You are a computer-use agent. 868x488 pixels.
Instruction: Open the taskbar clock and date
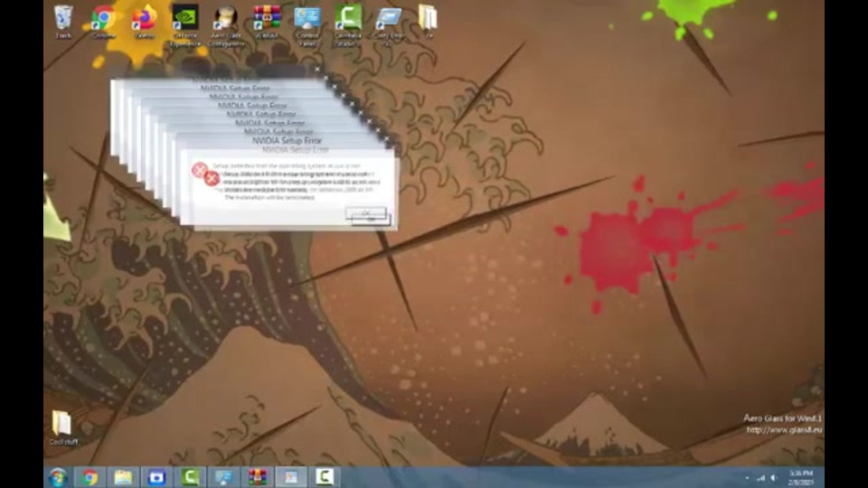[x=801, y=477]
